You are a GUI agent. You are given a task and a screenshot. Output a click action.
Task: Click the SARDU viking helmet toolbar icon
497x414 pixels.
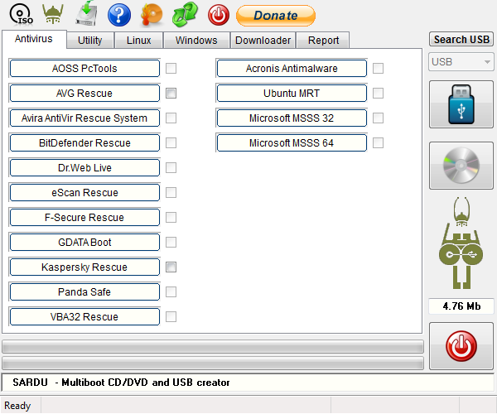coord(53,14)
